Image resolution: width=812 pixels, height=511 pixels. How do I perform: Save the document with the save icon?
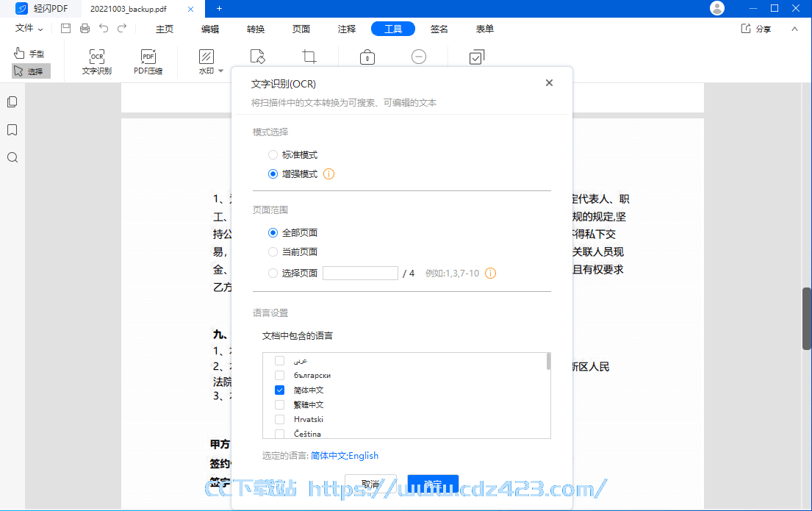click(x=65, y=29)
